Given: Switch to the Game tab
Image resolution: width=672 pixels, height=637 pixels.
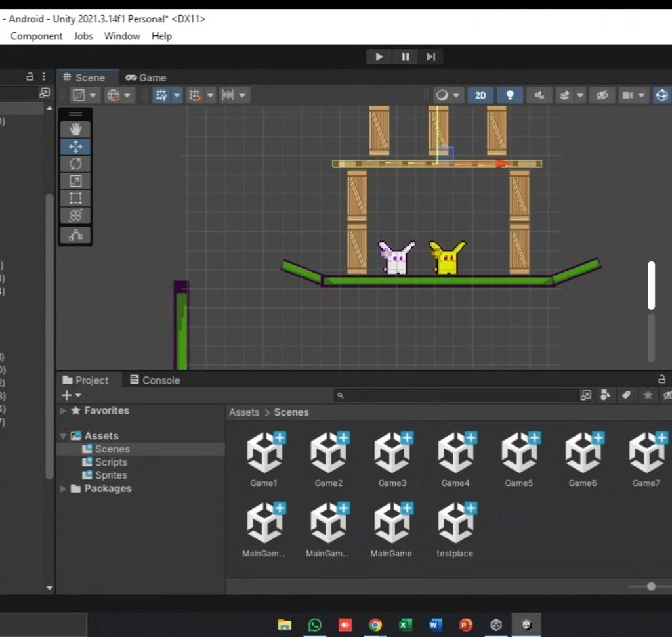Looking at the screenshot, I should (146, 77).
